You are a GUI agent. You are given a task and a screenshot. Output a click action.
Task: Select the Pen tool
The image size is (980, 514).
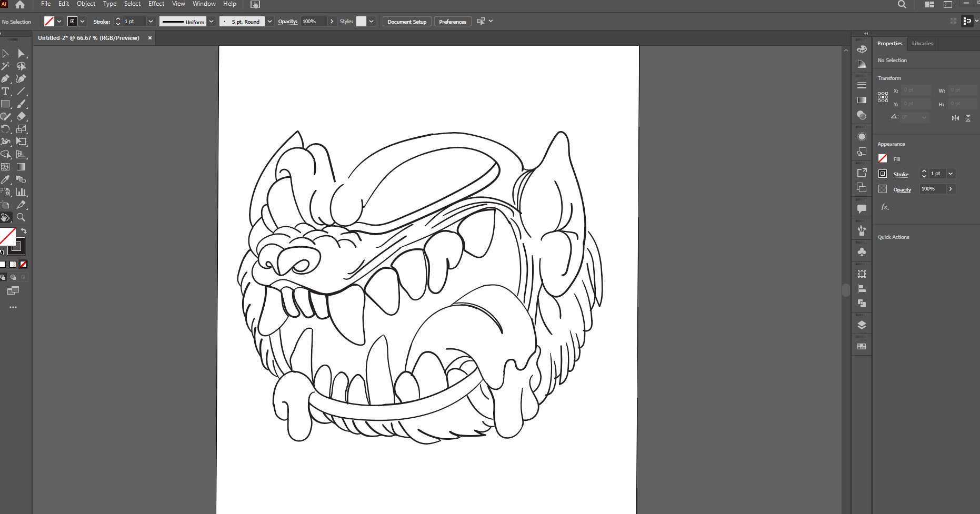coord(5,79)
